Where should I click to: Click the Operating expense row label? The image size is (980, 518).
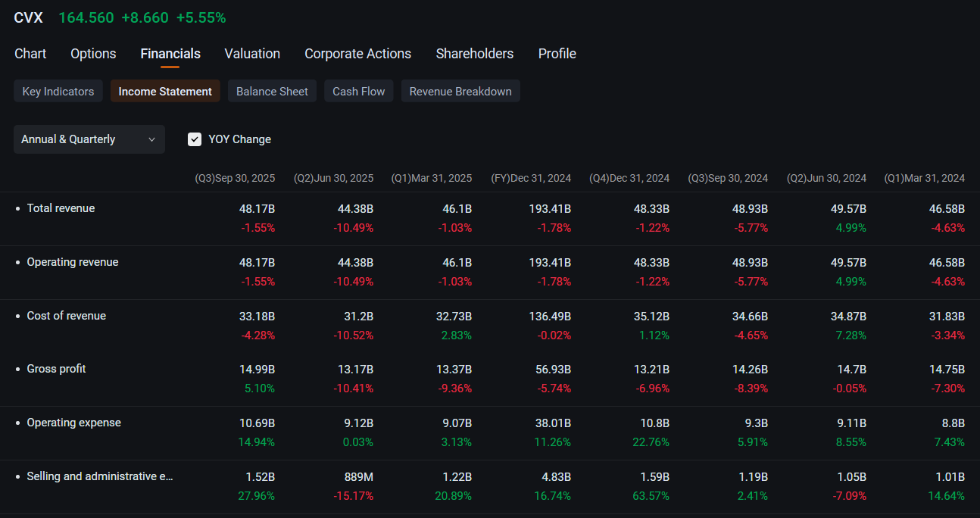point(73,423)
